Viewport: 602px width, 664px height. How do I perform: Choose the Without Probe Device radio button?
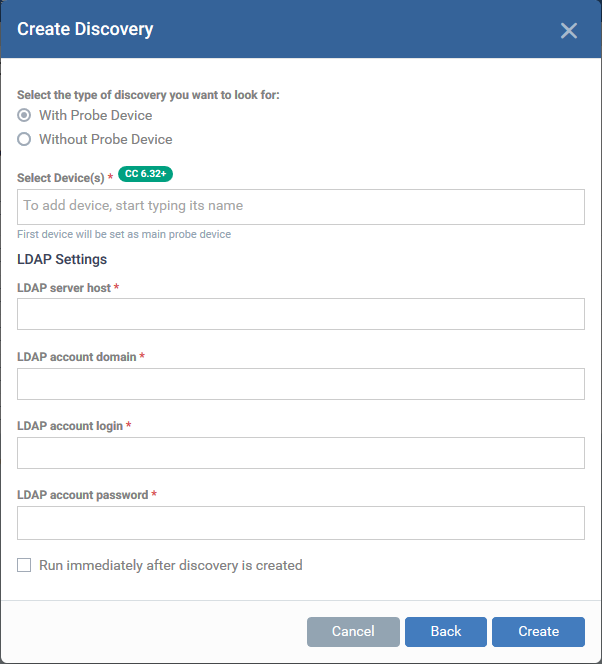(x=24, y=139)
